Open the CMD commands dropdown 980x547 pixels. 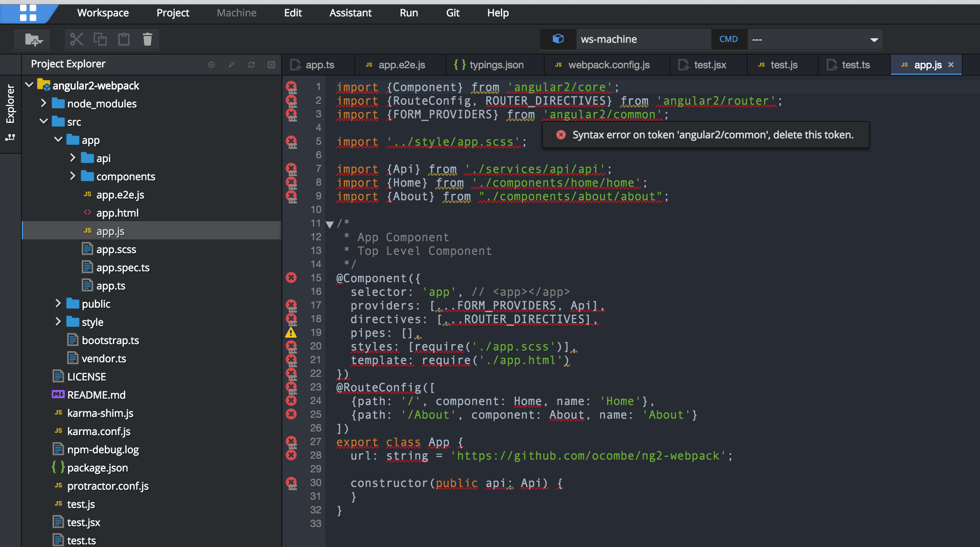[873, 40]
